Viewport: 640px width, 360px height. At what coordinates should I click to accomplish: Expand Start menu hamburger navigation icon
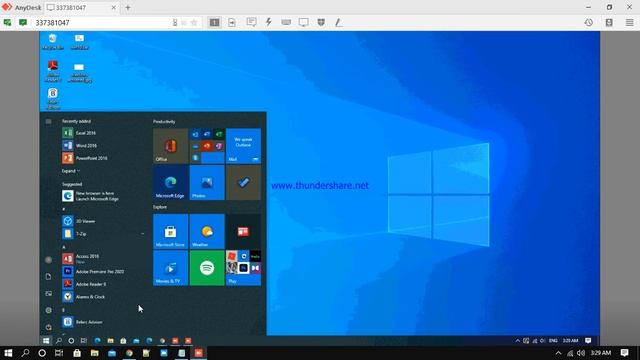48,122
